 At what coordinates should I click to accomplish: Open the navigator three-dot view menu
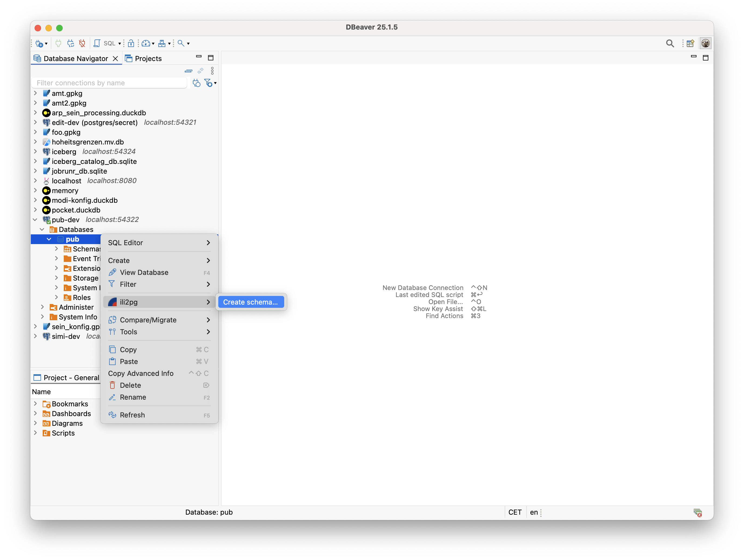pos(212,71)
